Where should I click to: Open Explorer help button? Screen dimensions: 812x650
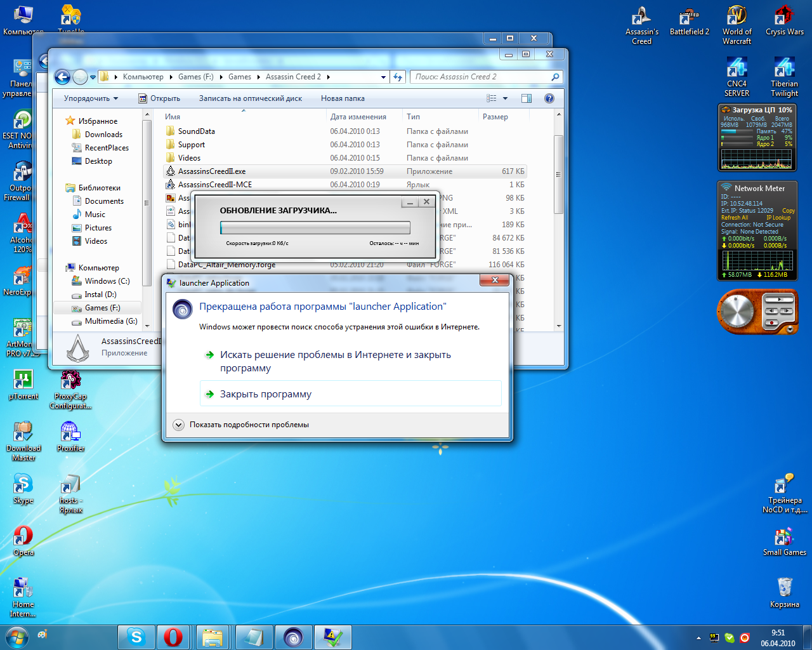(549, 98)
